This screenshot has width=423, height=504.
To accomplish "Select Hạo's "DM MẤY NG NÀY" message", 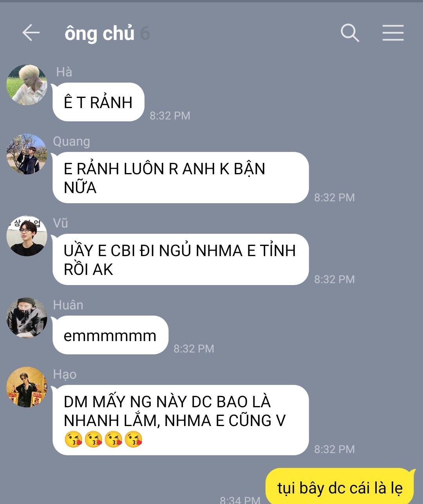I will coord(181,420).
